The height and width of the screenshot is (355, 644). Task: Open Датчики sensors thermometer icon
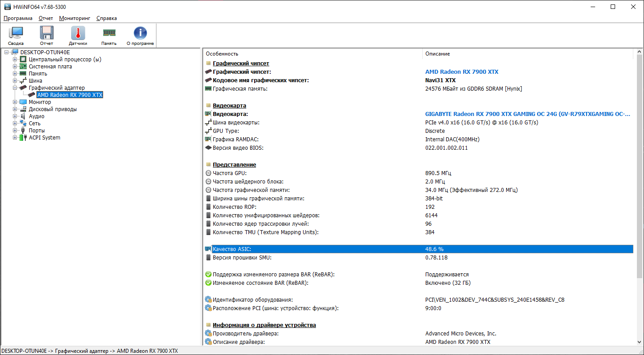[x=78, y=33]
